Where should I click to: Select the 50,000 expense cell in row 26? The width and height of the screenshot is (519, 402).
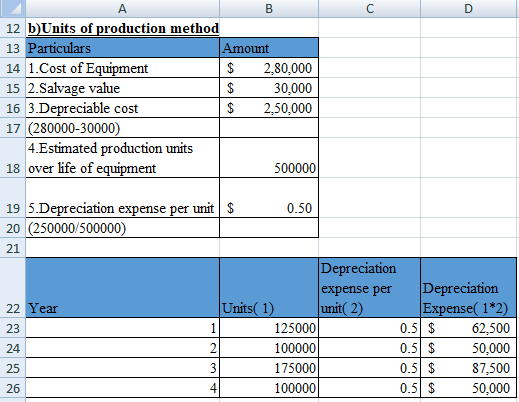[x=468, y=388]
